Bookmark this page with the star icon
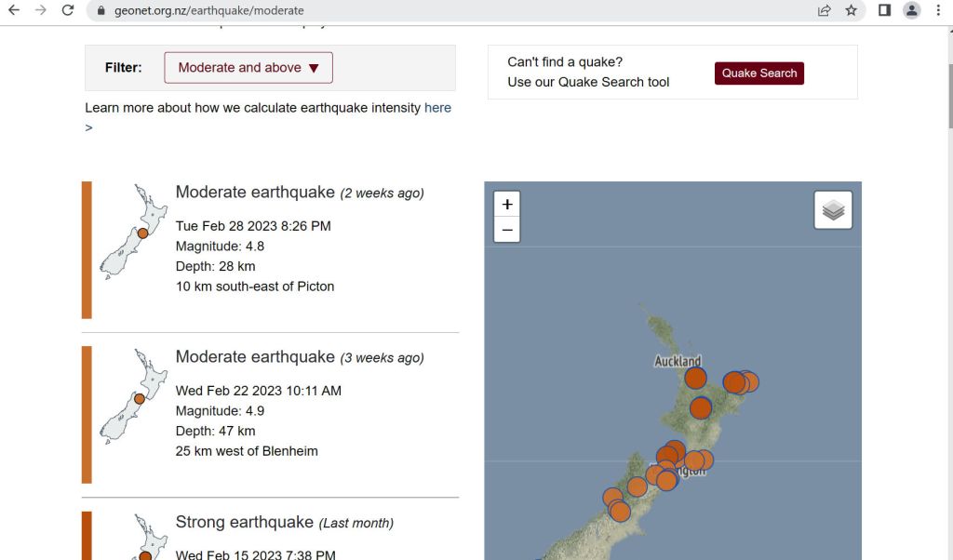This screenshot has width=953, height=560. 851,10
